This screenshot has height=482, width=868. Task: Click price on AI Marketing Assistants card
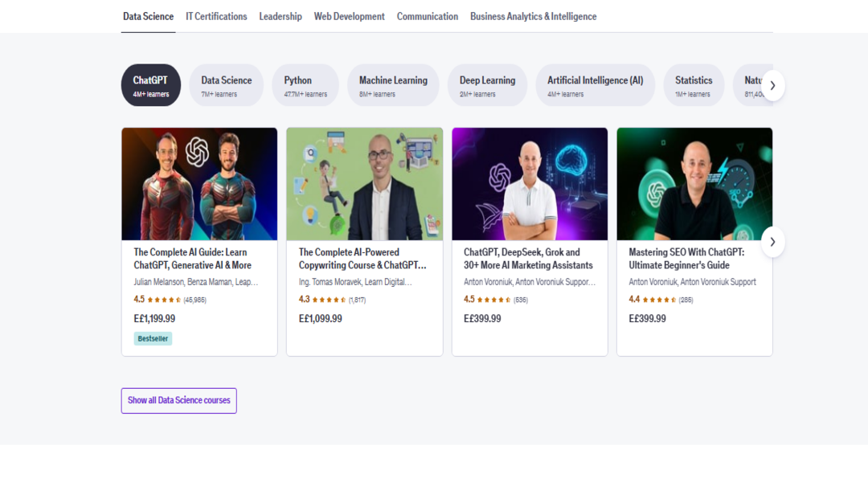click(482, 319)
